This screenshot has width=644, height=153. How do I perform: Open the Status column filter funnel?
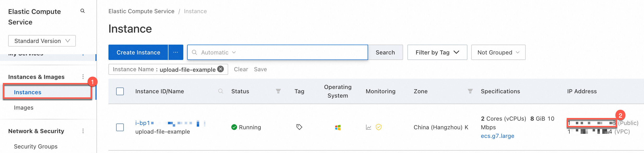[x=278, y=91]
